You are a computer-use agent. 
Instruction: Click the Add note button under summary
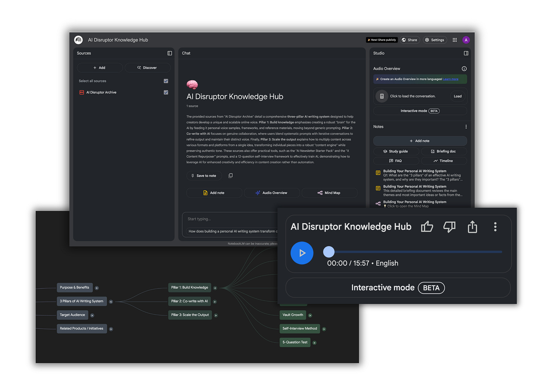(214, 193)
